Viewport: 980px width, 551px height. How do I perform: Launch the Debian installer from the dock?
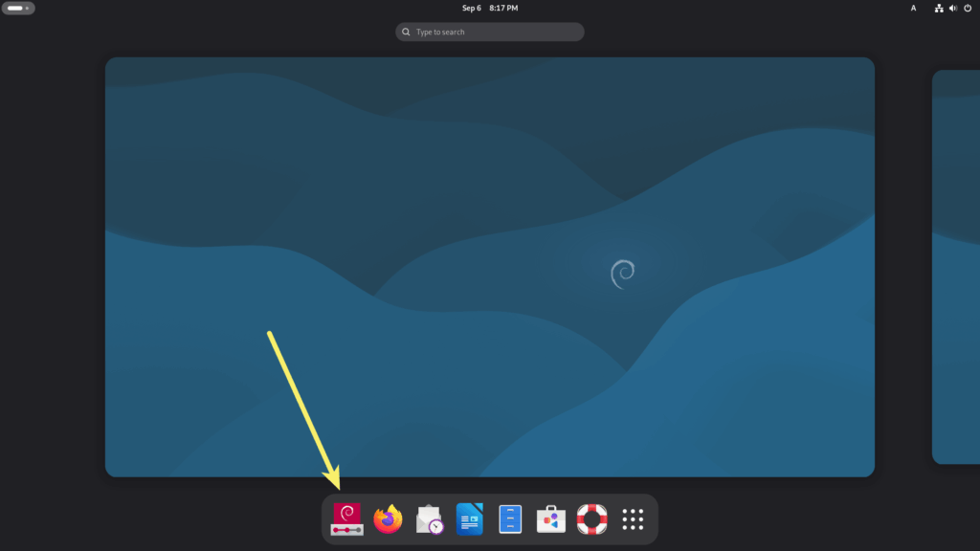coord(346,519)
